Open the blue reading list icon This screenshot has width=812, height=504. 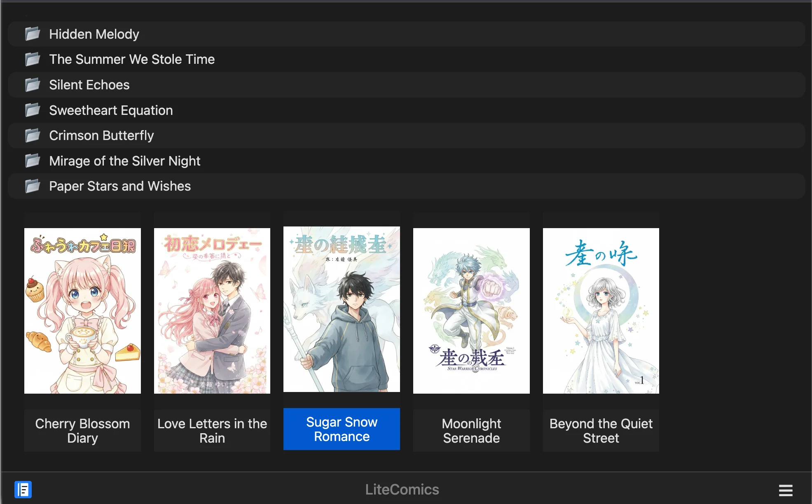(23, 490)
